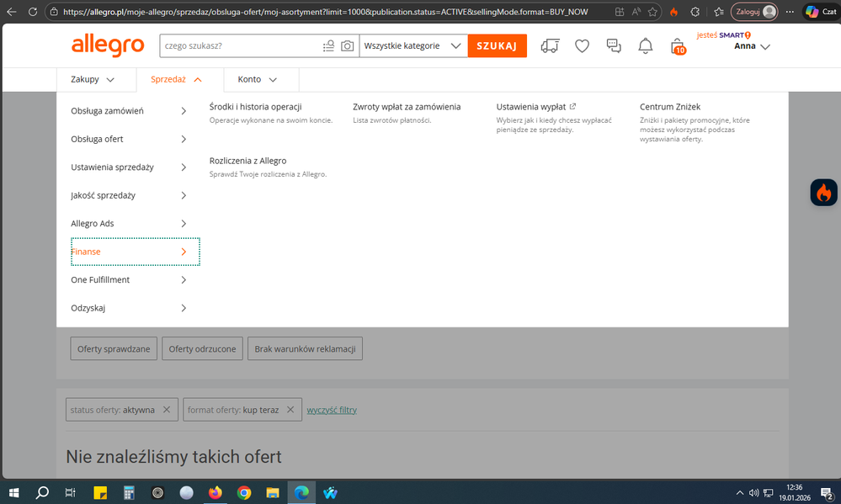Open Rozliczenia z Allegro link
Image resolution: width=841 pixels, height=504 pixels.
coord(248,161)
